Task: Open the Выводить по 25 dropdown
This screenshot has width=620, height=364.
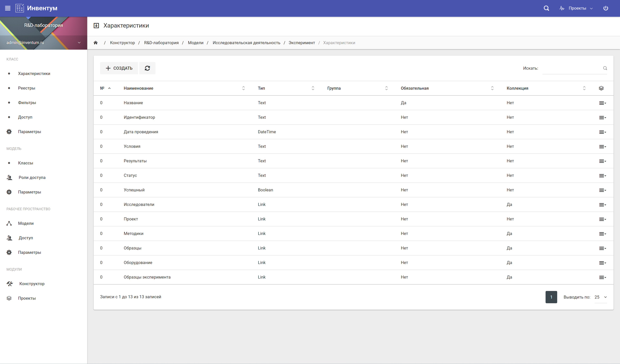Action: coord(601,297)
